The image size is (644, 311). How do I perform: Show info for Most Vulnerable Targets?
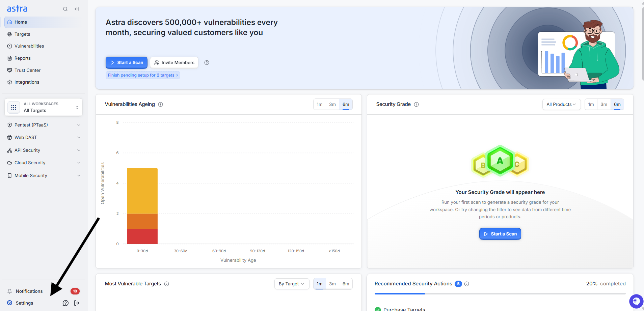click(167, 284)
